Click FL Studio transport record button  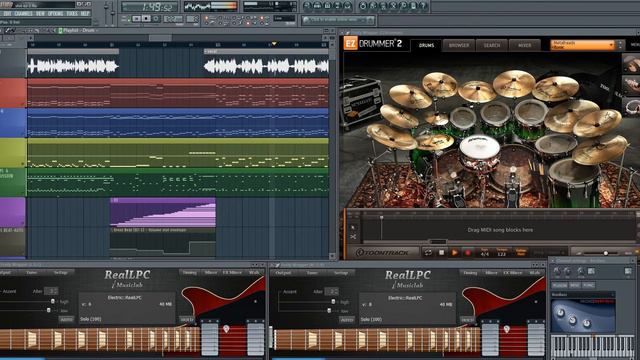pos(156,19)
